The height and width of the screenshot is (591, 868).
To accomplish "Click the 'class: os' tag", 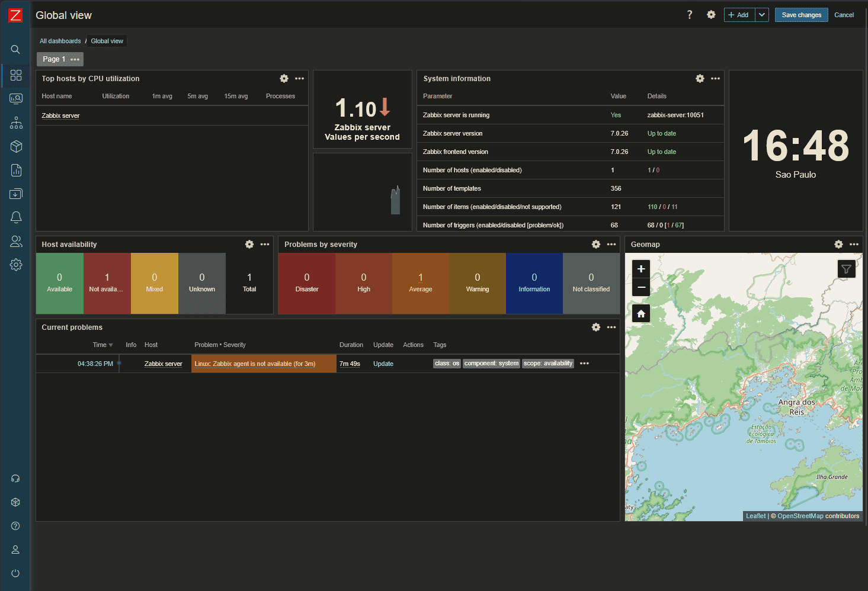I will [447, 364].
